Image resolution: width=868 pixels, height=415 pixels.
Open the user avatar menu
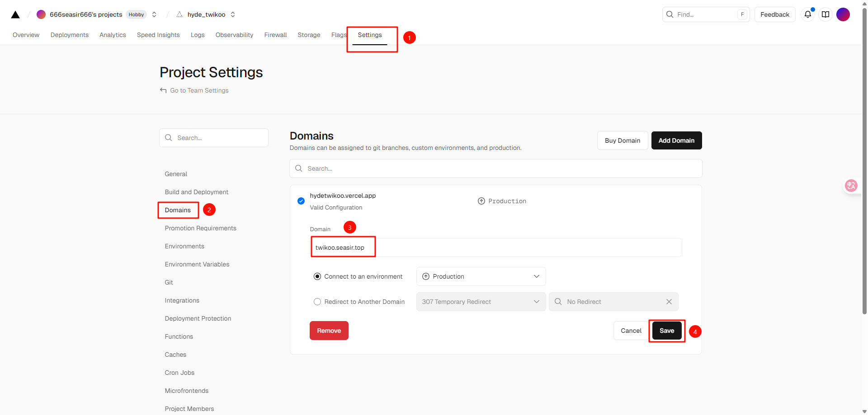click(843, 14)
